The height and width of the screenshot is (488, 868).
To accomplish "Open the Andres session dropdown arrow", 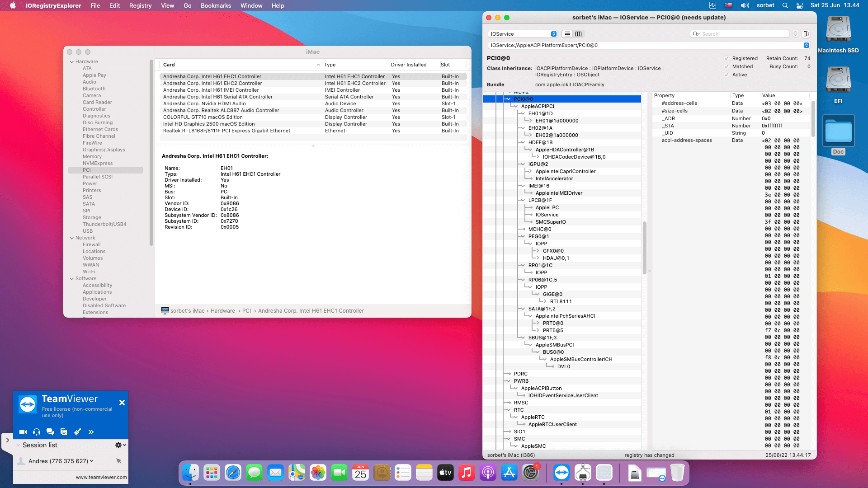I will pos(92,461).
